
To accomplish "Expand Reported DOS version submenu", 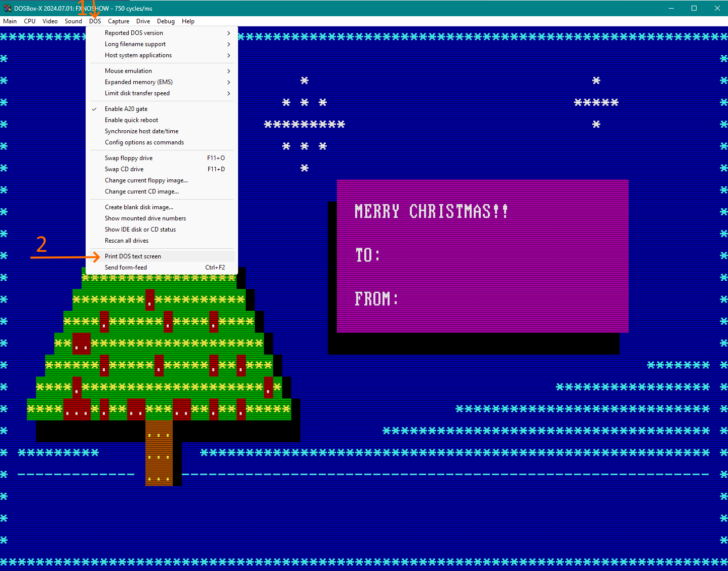I will point(162,33).
